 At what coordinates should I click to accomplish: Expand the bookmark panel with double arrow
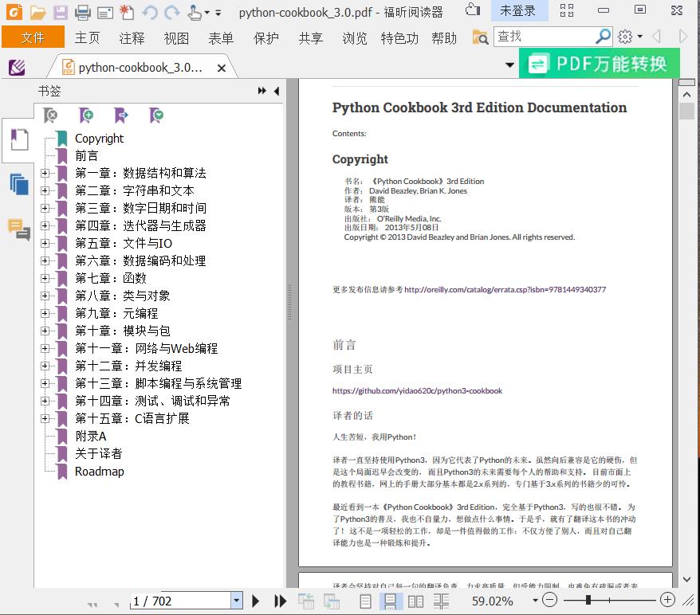262,91
